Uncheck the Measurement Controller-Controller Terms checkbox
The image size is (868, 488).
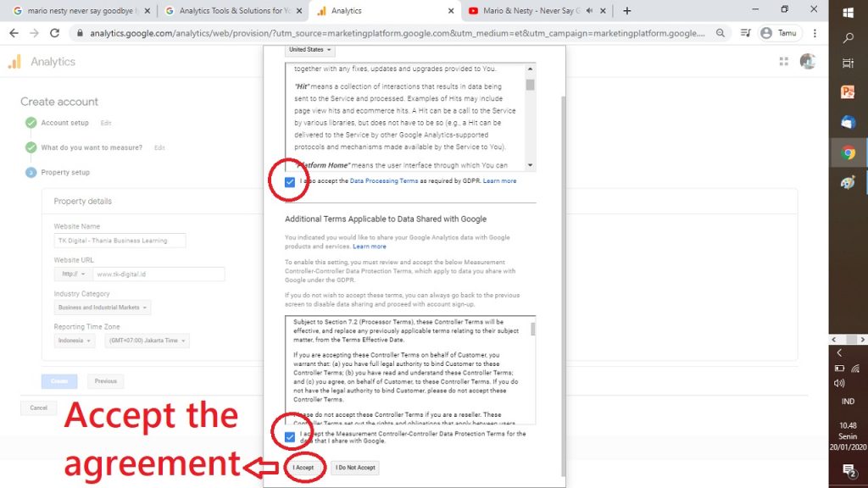pyautogui.click(x=290, y=437)
